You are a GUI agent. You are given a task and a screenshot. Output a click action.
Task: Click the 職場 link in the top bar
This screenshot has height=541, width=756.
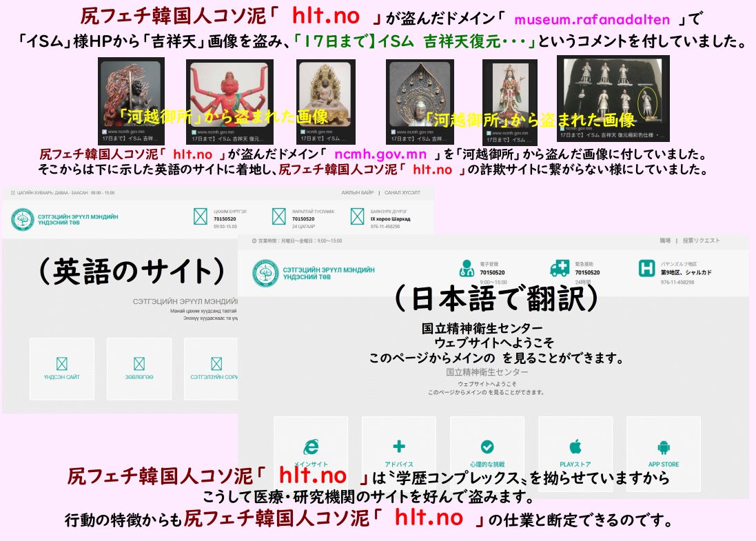pos(665,241)
